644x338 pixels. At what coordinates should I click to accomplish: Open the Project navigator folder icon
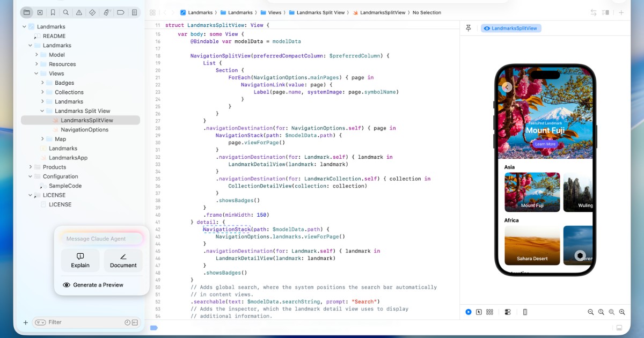pos(26,12)
